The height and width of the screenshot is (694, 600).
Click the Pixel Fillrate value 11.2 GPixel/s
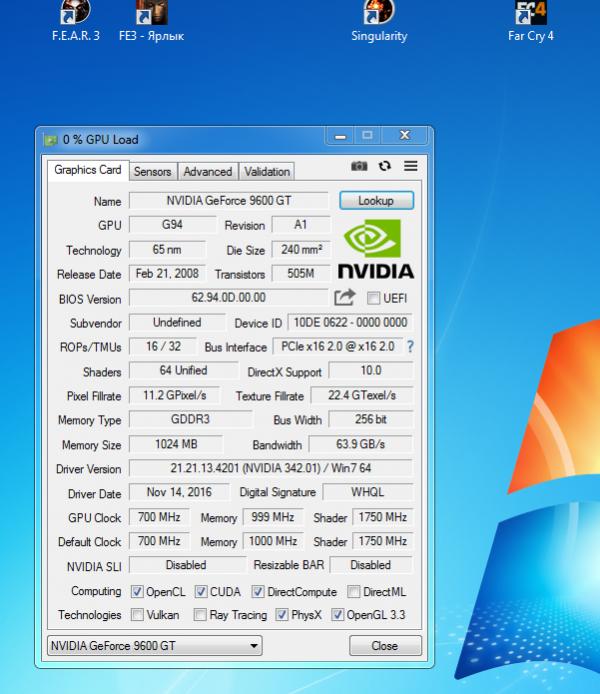174,395
